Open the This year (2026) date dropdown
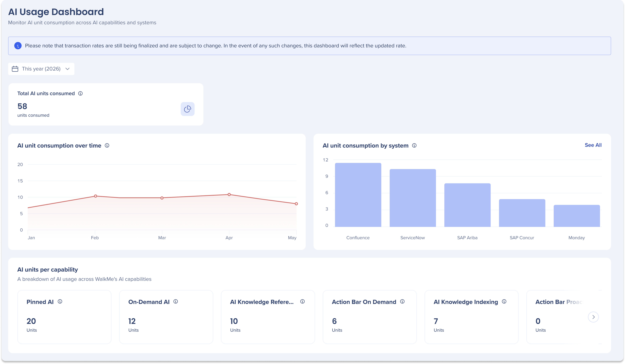This screenshot has width=625, height=364. [x=41, y=69]
